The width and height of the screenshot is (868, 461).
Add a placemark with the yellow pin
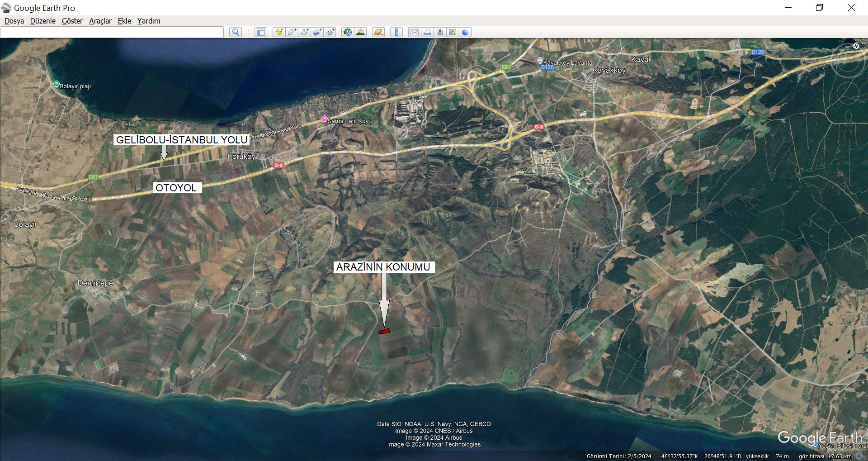[279, 32]
